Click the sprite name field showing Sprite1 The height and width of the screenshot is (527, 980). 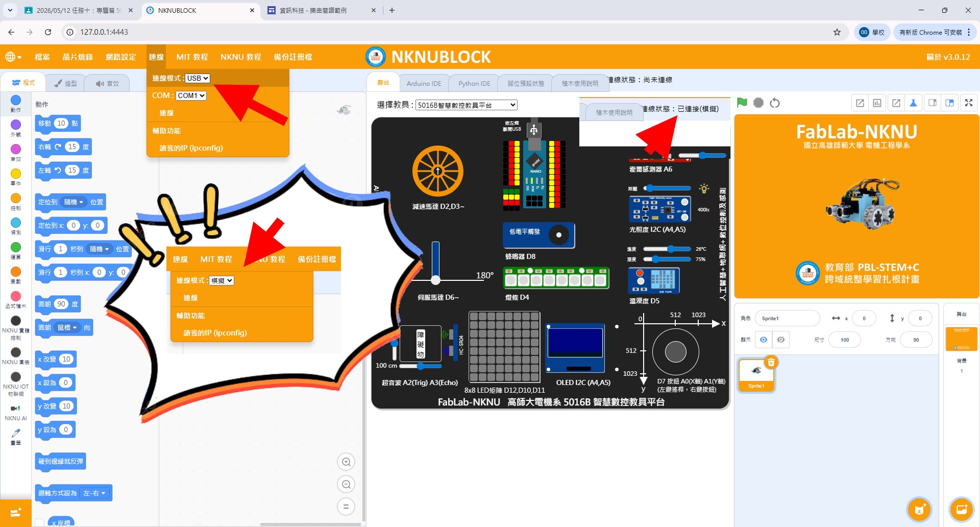[x=787, y=318]
